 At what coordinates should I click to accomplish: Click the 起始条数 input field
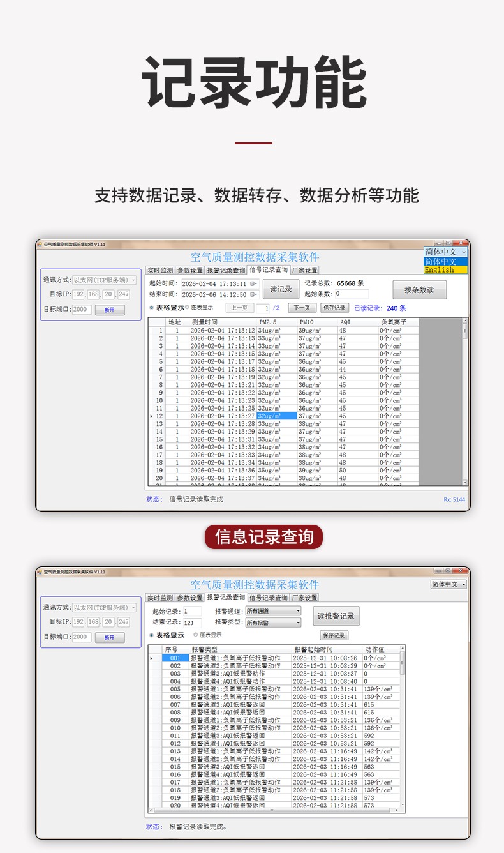tap(352, 294)
